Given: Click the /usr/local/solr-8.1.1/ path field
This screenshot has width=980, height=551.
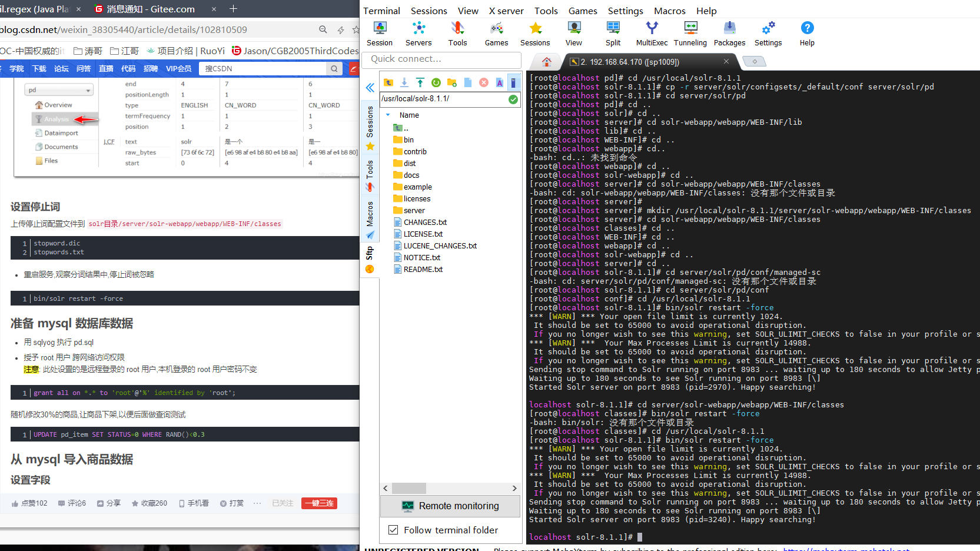Looking at the screenshot, I should pos(443,99).
